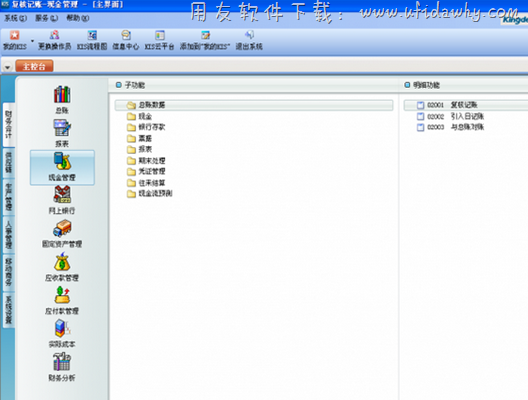Open the 02001 复核记账 function

[466, 105]
